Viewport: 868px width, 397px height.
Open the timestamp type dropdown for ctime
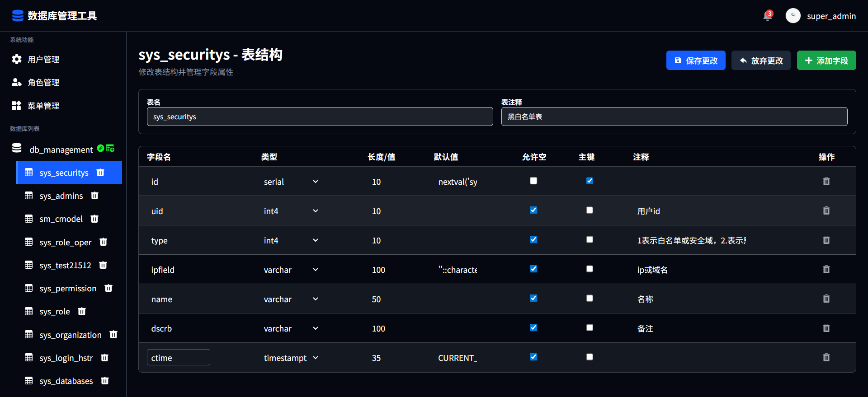(291, 358)
